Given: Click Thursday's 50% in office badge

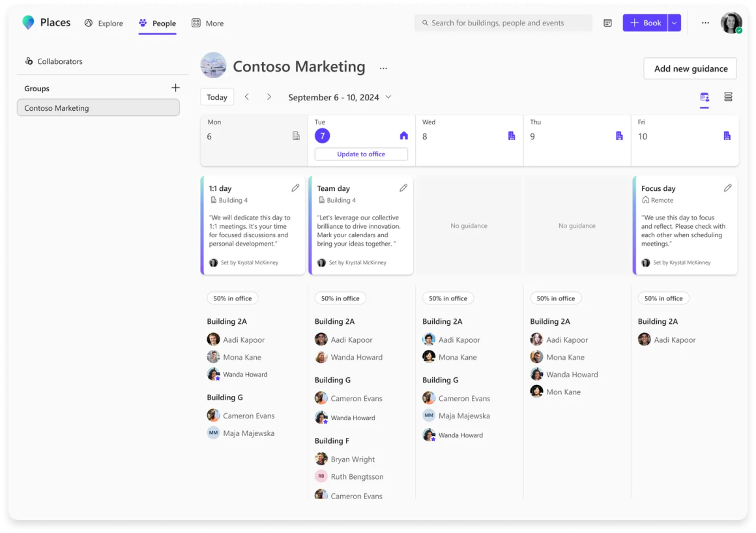Looking at the screenshot, I should point(556,298).
